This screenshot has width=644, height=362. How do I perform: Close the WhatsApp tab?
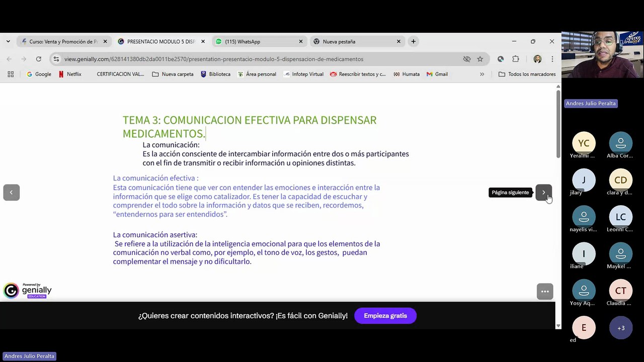301,41
